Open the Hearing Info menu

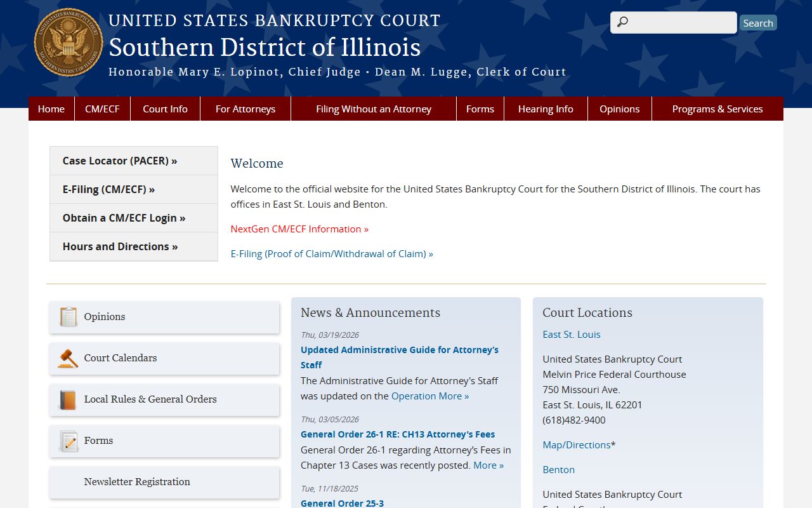pyautogui.click(x=546, y=109)
